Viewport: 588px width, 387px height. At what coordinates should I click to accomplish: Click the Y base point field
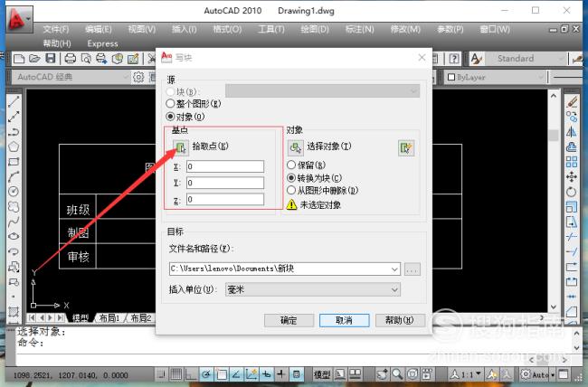[x=225, y=183]
